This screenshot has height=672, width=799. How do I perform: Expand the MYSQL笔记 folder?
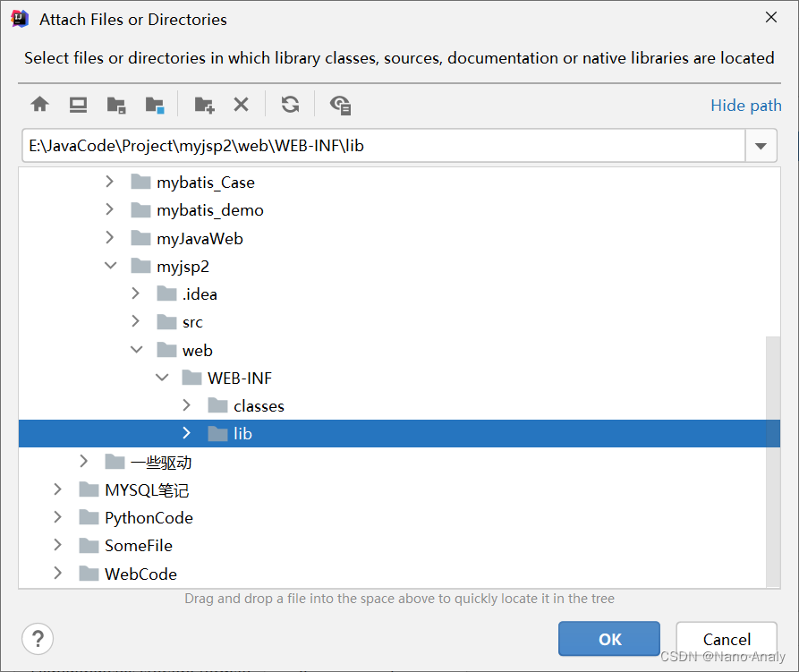pos(58,489)
